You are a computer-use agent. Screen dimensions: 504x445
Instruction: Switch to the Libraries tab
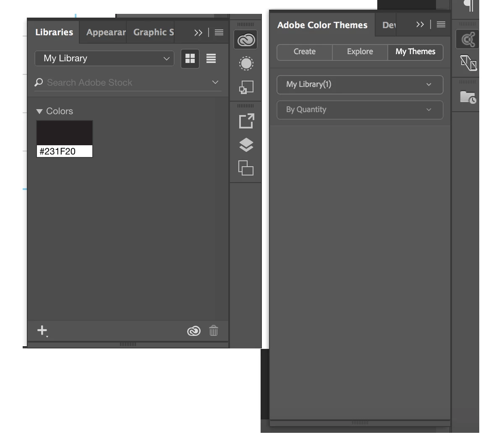coord(54,32)
